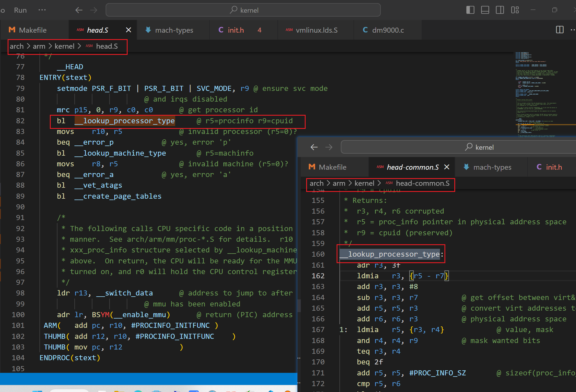Close the head-common.S tab
Screen dimensions: 576x392
pyautogui.click(x=447, y=167)
